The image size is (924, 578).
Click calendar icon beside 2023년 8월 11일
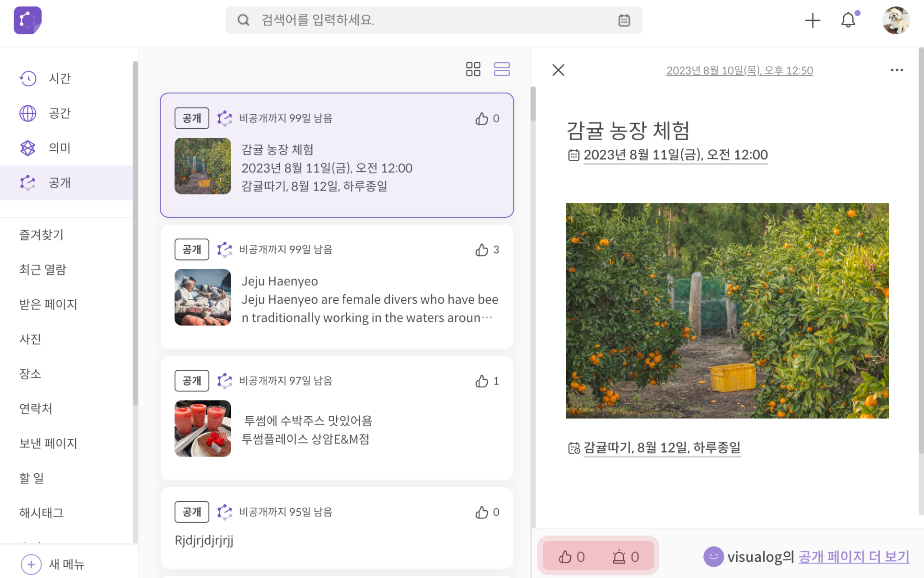(573, 155)
